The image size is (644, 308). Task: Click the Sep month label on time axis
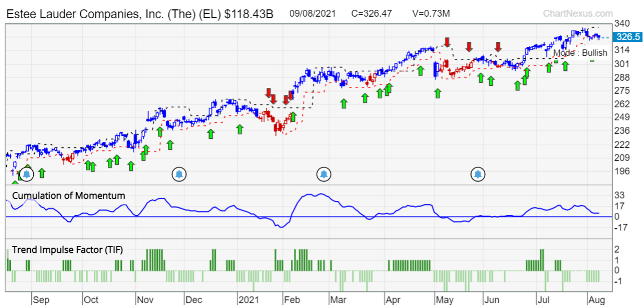[41, 300]
